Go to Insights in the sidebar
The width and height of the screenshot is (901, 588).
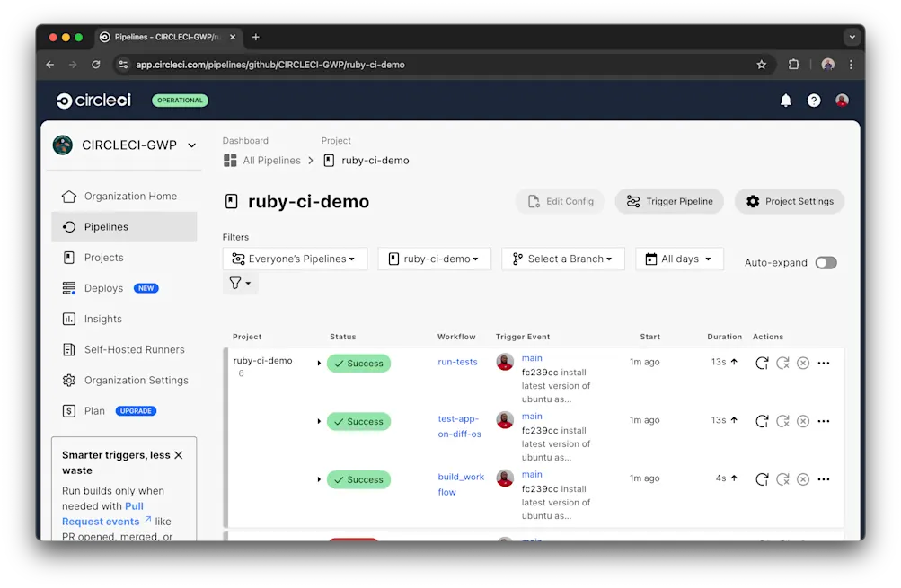pos(103,318)
